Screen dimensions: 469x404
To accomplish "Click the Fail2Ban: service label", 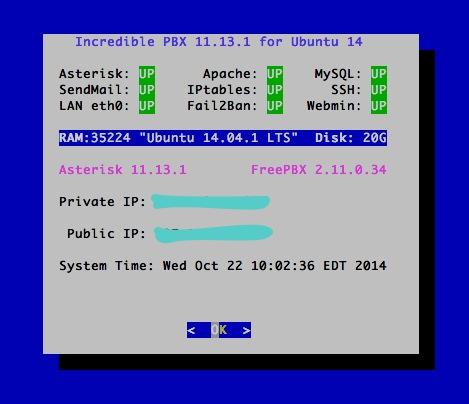I will point(222,106).
